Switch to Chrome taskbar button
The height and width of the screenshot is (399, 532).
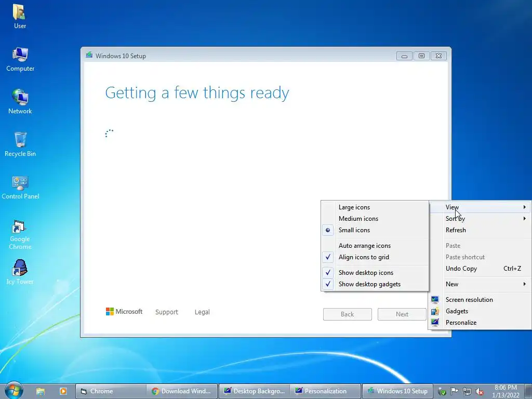[111, 391]
